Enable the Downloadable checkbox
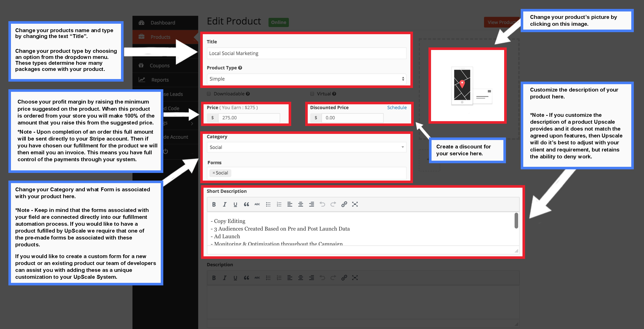Viewport: 644px width, 329px height. (209, 94)
